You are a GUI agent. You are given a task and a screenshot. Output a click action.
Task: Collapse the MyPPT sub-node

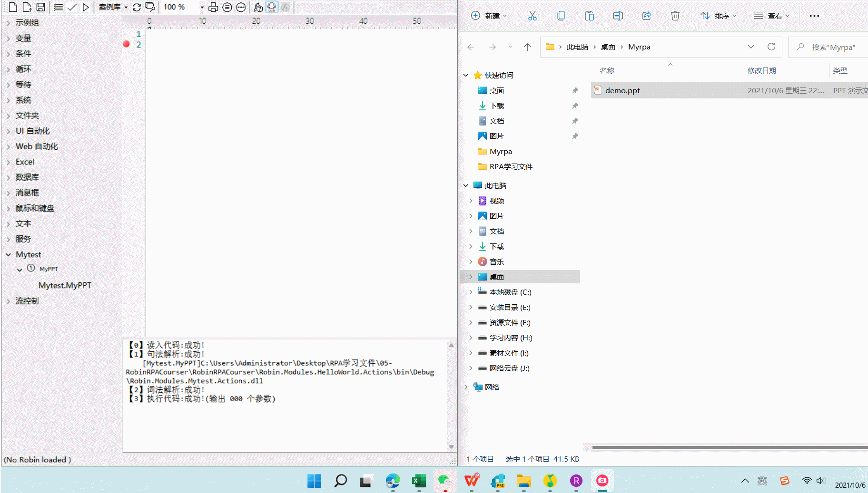pyautogui.click(x=20, y=270)
